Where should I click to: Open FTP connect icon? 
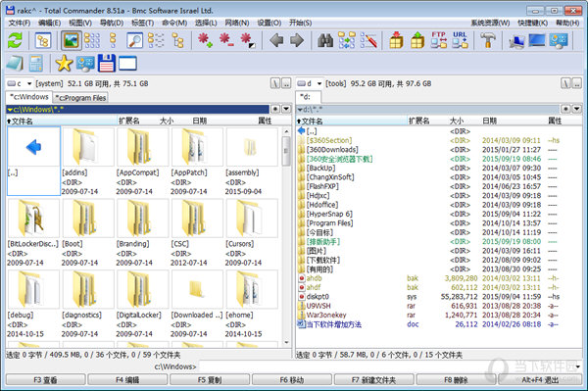click(x=438, y=40)
